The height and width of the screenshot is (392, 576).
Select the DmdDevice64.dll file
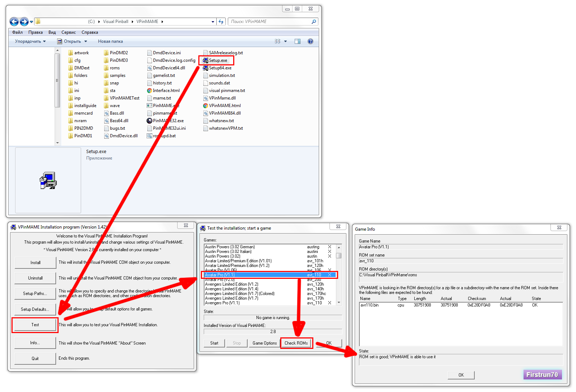(166, 68)
